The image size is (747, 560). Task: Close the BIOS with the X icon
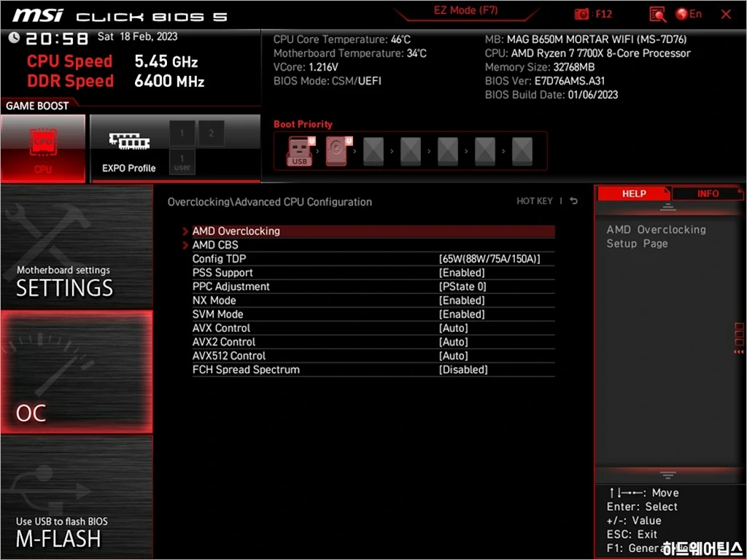tap(726, 15)
